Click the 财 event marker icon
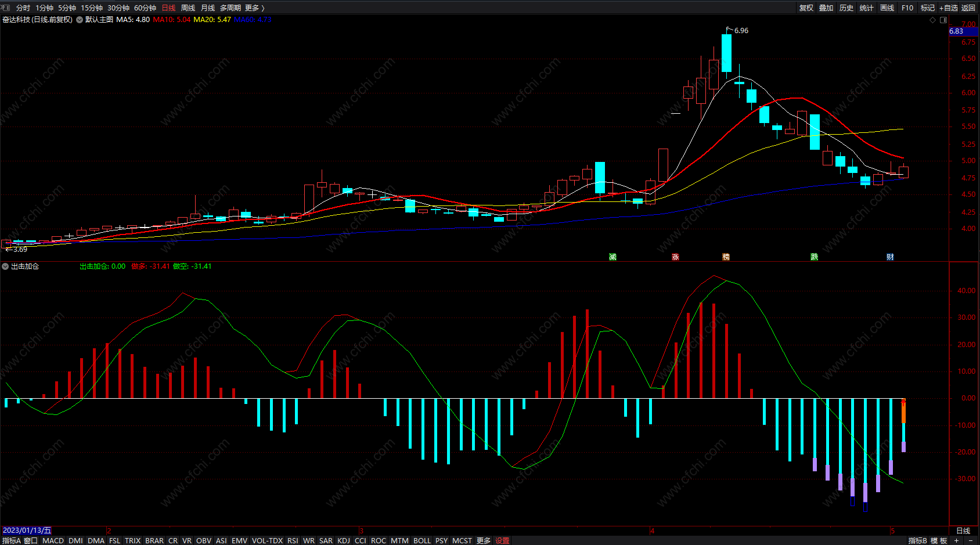The image size is (980, 545). [890, 257]
